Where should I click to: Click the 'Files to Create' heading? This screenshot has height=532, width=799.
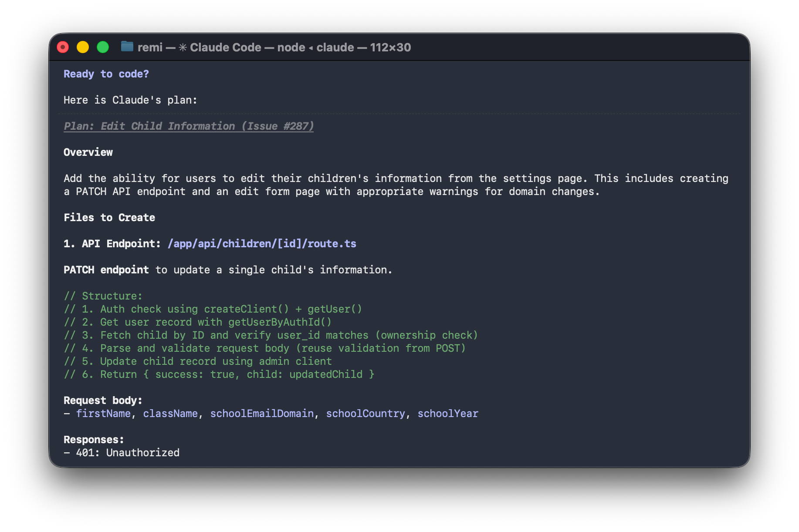pos(109,218)
